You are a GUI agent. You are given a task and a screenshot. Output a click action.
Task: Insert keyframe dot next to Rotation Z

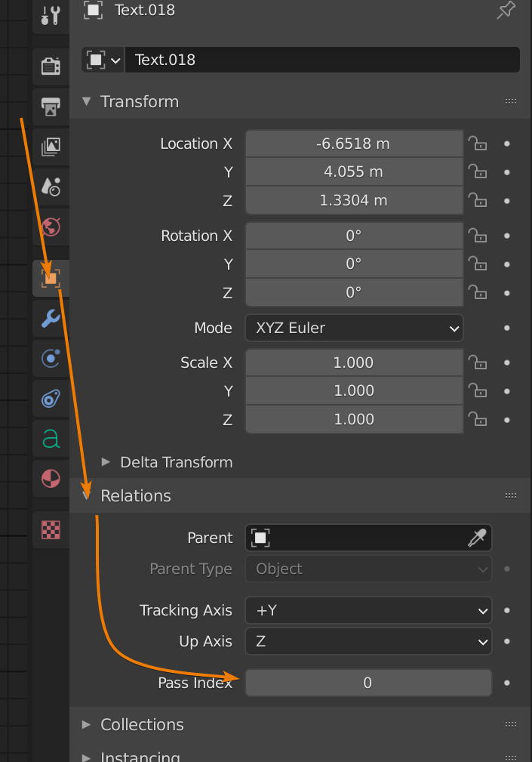click(506, 292)
